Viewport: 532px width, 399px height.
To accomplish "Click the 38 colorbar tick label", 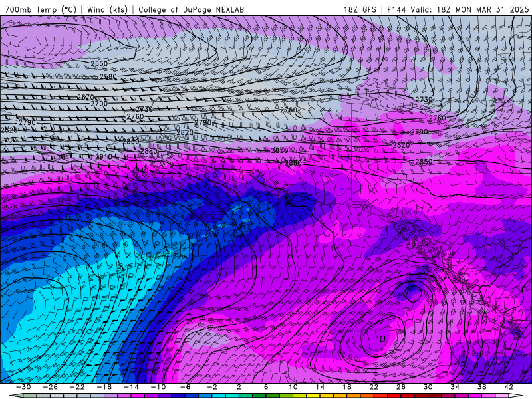I will pos(481,387).
